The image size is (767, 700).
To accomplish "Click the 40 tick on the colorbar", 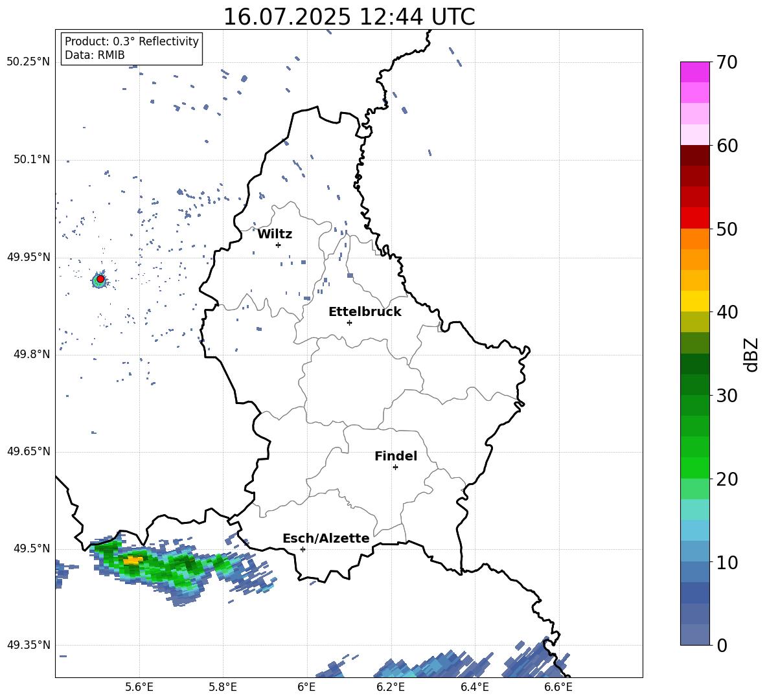I will point(727,312).
